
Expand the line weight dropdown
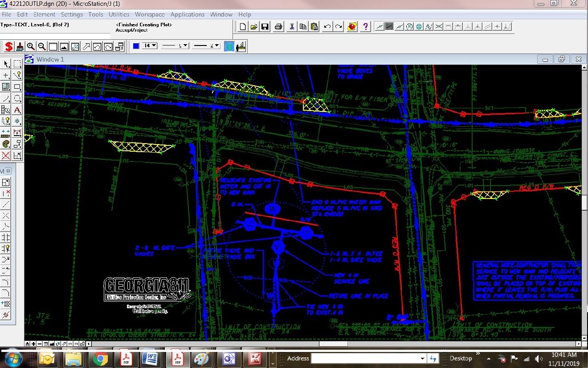(207, 46)
